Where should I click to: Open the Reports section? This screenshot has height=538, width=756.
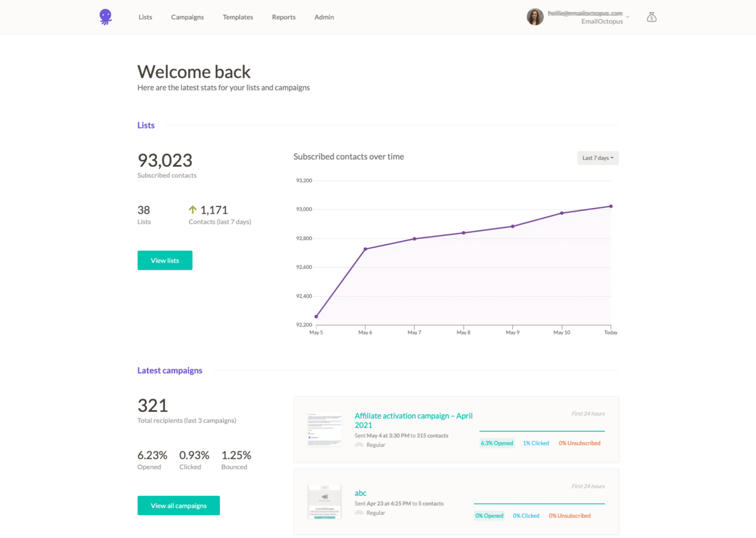(283, 17)
